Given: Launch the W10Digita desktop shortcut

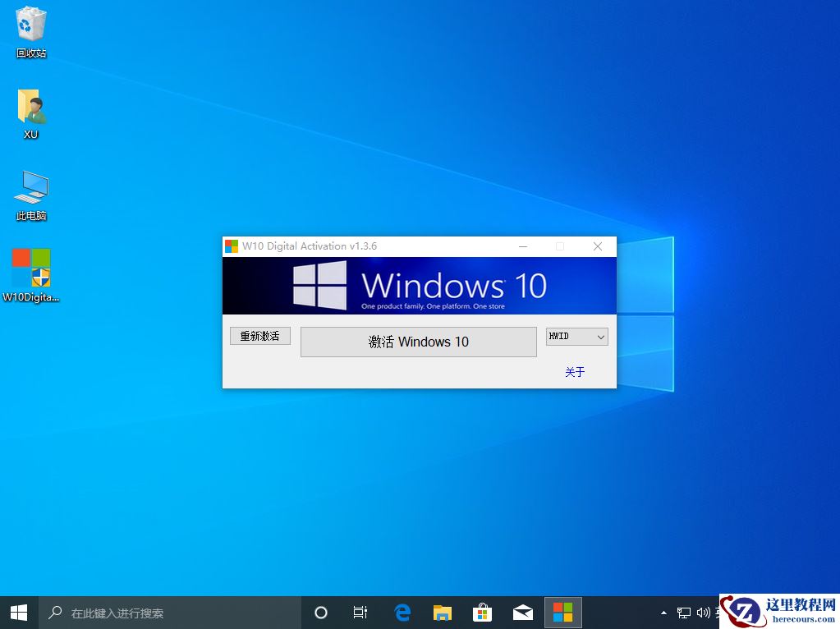Looking at the screenshot, I should (30, 268).
